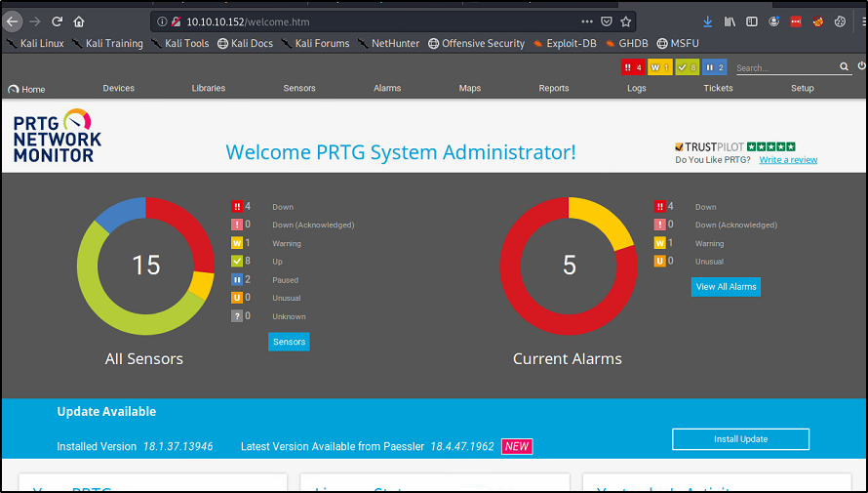868x493 pixels.
Task: Open the Alarms menu
Action: pos(387,88)
